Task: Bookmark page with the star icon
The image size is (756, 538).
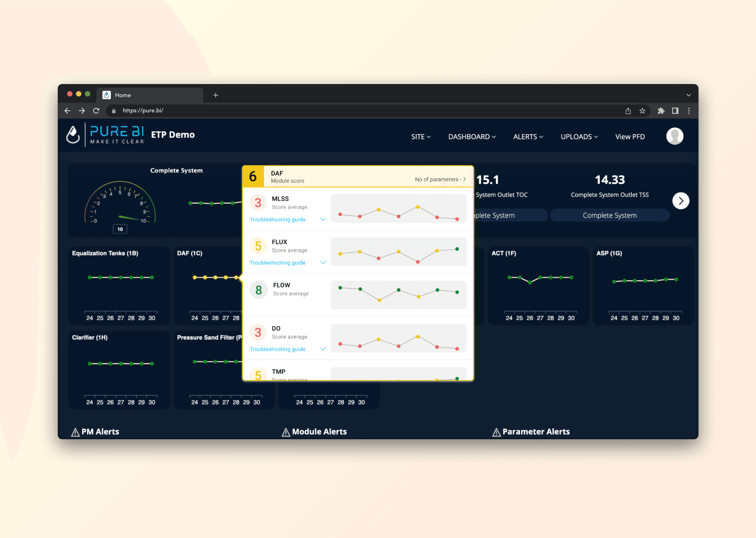Action: click(x=642, y=111)
